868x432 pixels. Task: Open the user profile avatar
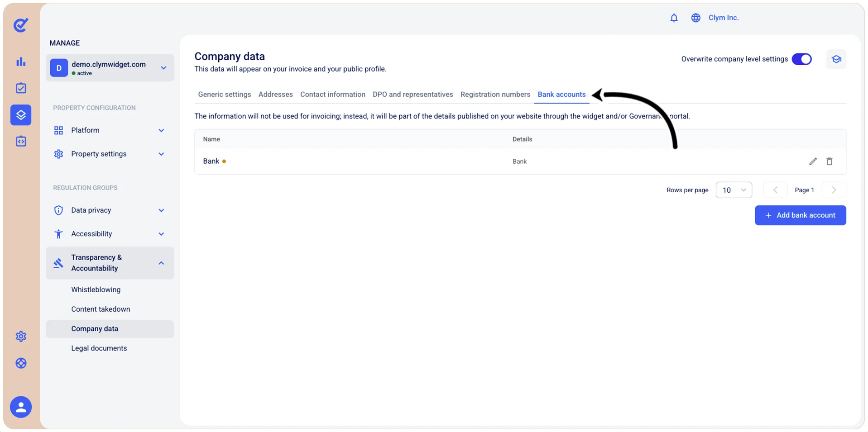pos(21,407)
